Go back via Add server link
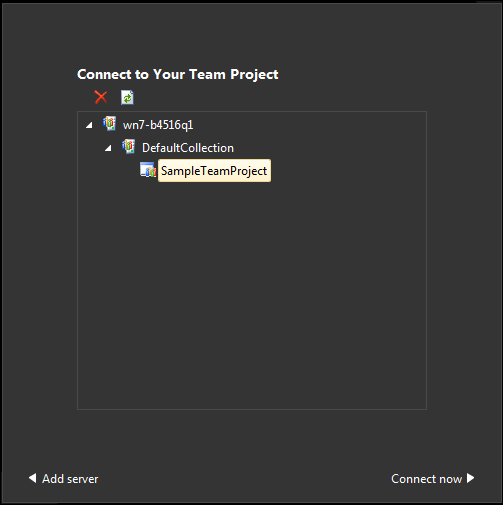 point(70,479)
